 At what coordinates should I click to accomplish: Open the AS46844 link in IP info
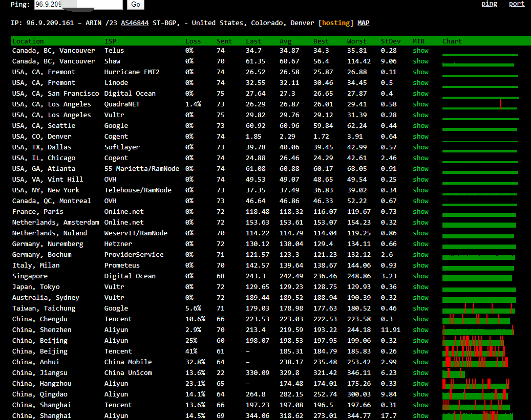(x=135, y=23)
